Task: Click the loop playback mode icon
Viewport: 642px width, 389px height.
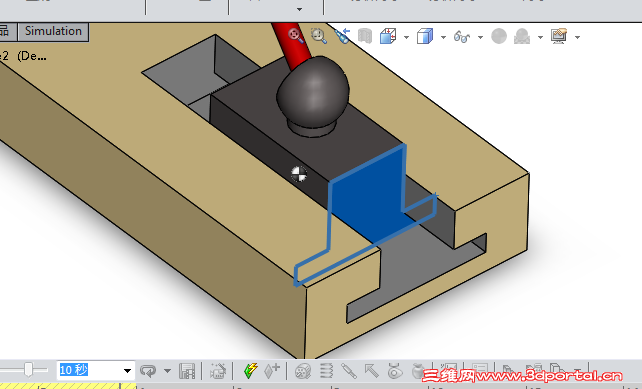Action: [148, 371]
